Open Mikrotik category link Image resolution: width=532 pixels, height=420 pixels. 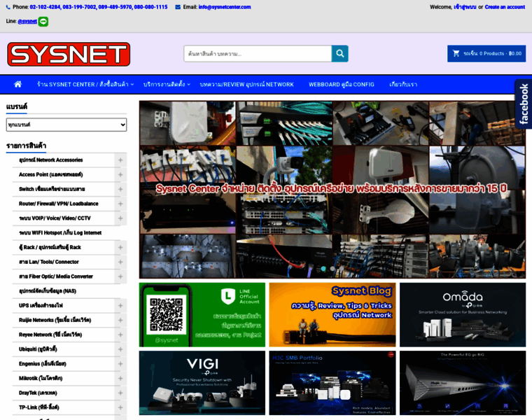tap(41, 379)
